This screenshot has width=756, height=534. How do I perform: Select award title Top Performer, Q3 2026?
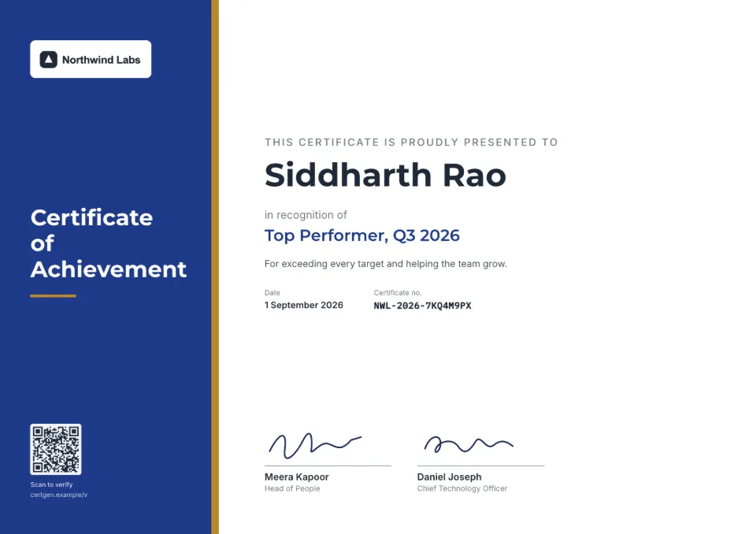pos(362,235)
